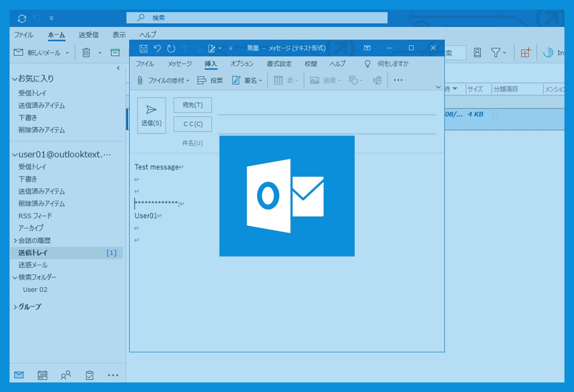This screenshot has height=392, width=574.
Task: Open the calendar view icon
Action: click(43, 375)
